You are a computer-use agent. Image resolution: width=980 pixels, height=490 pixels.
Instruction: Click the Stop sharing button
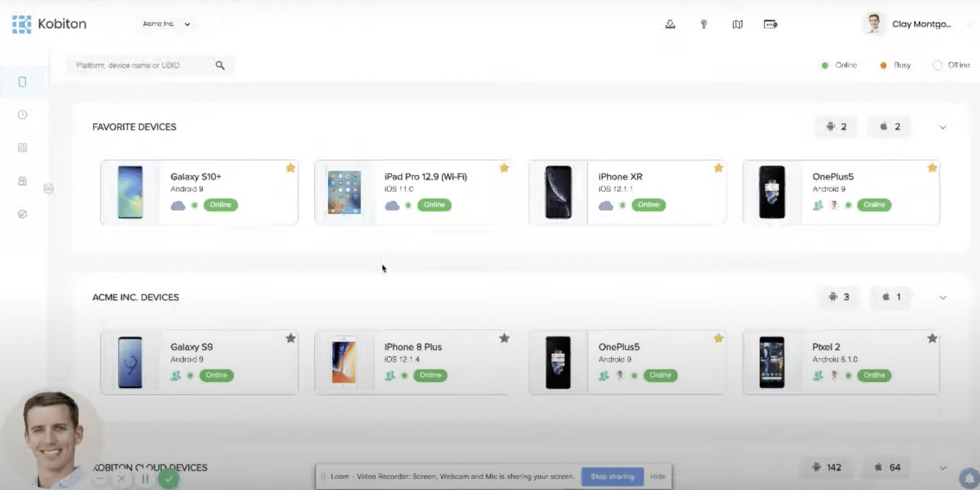click(612, 476)
